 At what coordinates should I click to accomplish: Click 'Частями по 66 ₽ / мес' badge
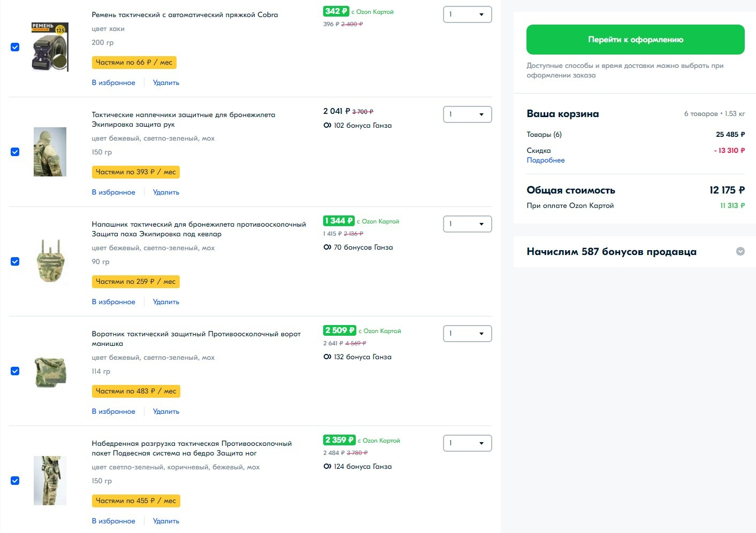tap(134, 63)
